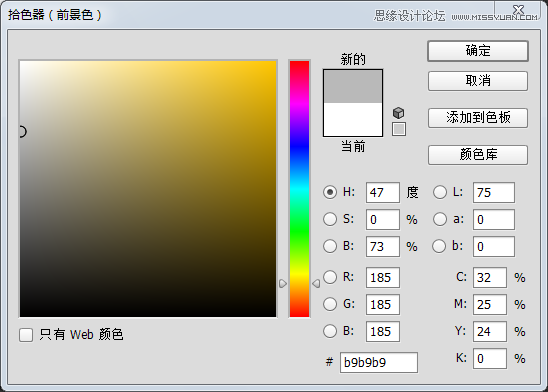This screenshot has height=392, width=548.
Task: Select the H hue radio button
Action: click(330, 192)
